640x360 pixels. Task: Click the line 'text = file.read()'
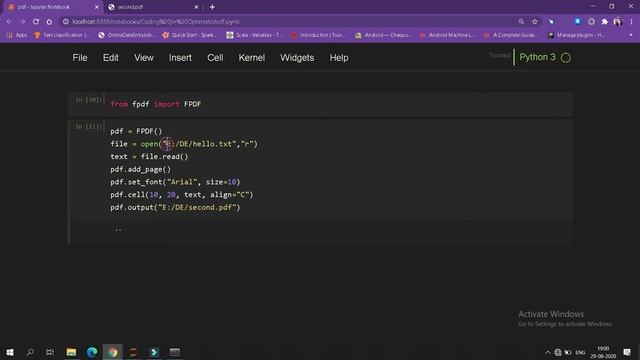coord(149,156)
